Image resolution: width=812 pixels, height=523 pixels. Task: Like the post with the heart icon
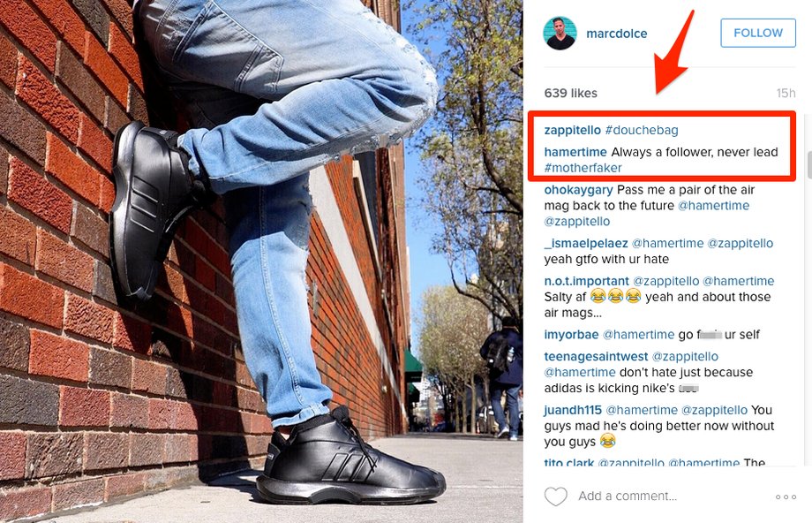point(556,496)
